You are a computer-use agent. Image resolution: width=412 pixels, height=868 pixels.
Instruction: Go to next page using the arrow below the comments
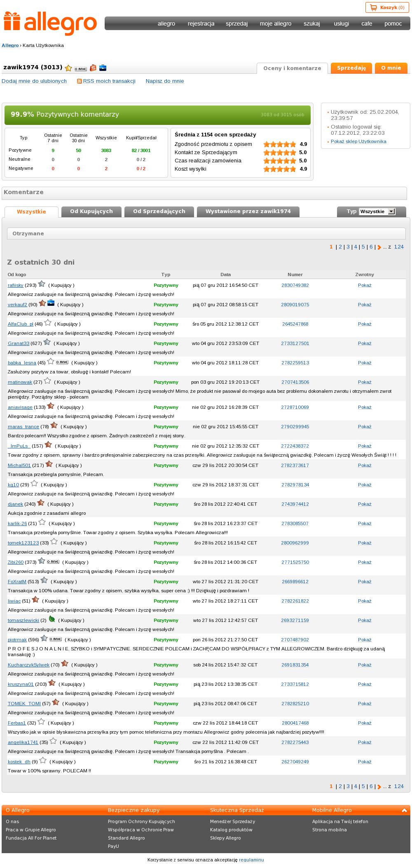point(379,787)
